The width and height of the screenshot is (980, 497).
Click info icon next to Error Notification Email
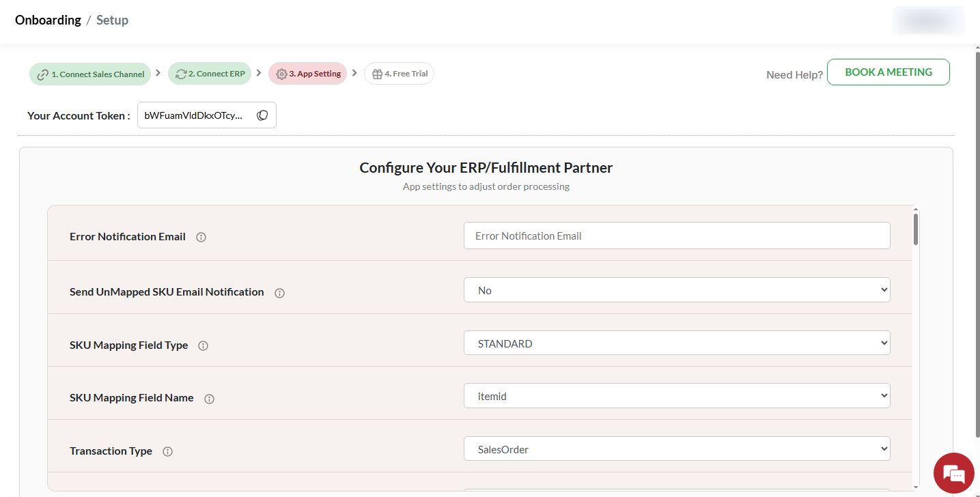(201, 238)
